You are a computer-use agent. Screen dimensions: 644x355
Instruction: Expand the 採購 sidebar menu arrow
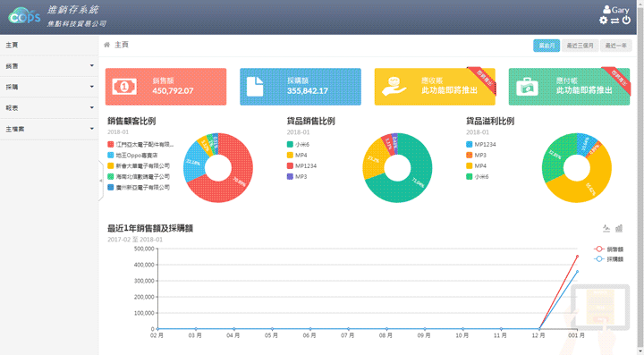pos(91,87)
